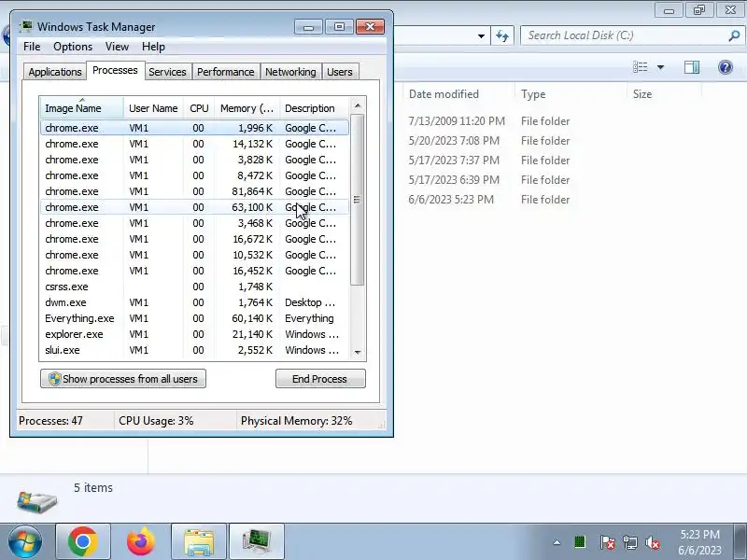This screenshot has height=560, width=747.
Task: Sort by User Name column header
Action: [x=153, y=108]
